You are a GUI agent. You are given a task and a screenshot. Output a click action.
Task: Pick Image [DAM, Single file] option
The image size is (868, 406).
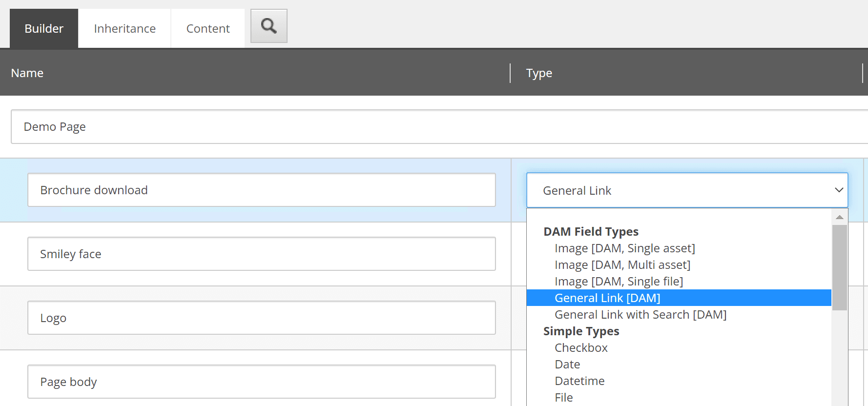619,282
